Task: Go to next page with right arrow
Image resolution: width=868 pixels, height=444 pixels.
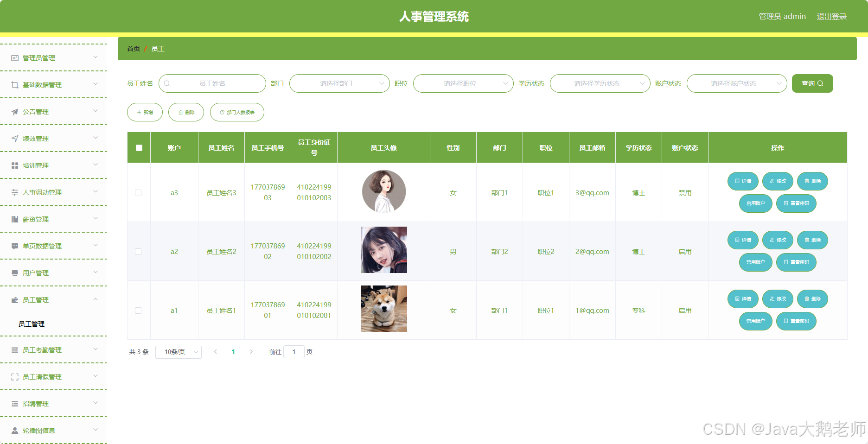Action: tap(251, 352)
